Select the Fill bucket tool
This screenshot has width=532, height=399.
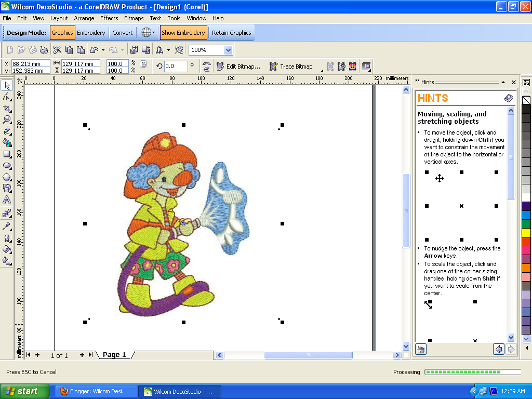click(x=7, y=249)
